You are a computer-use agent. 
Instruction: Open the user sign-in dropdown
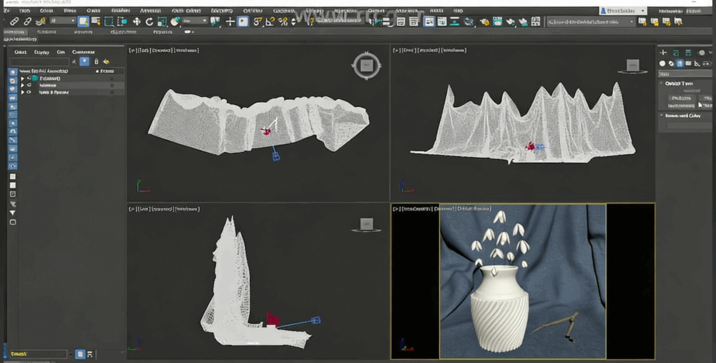pos(623,11)
